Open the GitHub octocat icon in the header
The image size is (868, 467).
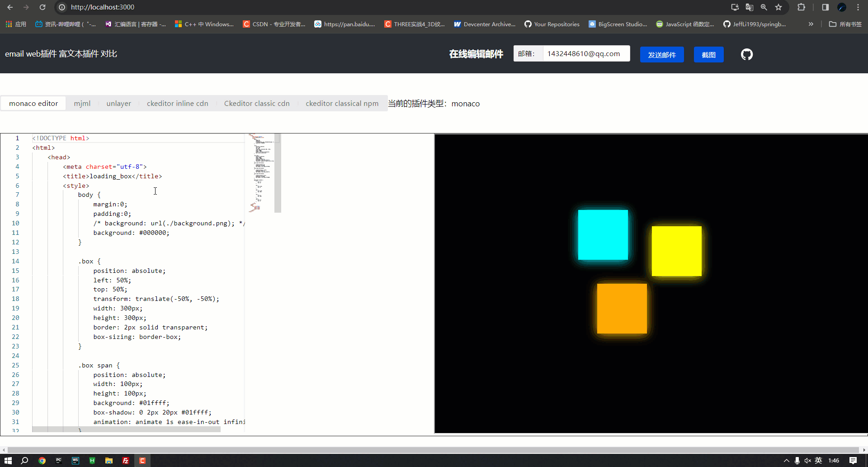point(746,54)
